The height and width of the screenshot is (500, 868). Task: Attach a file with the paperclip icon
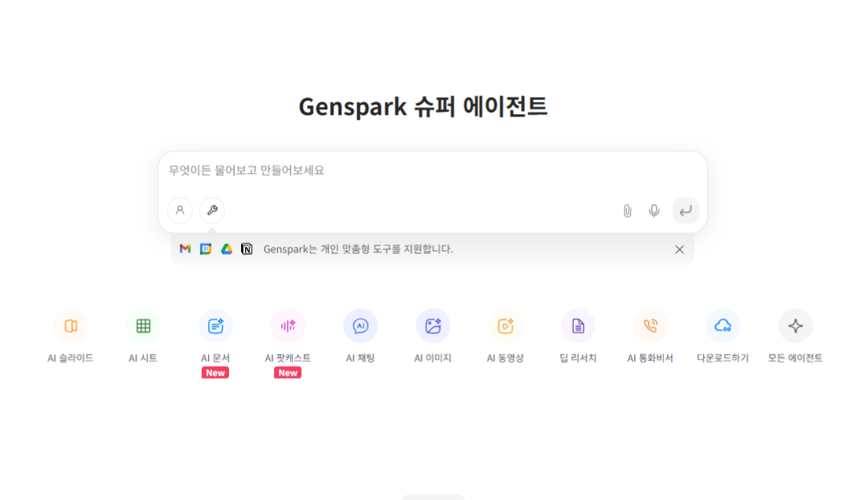point(627,211)
